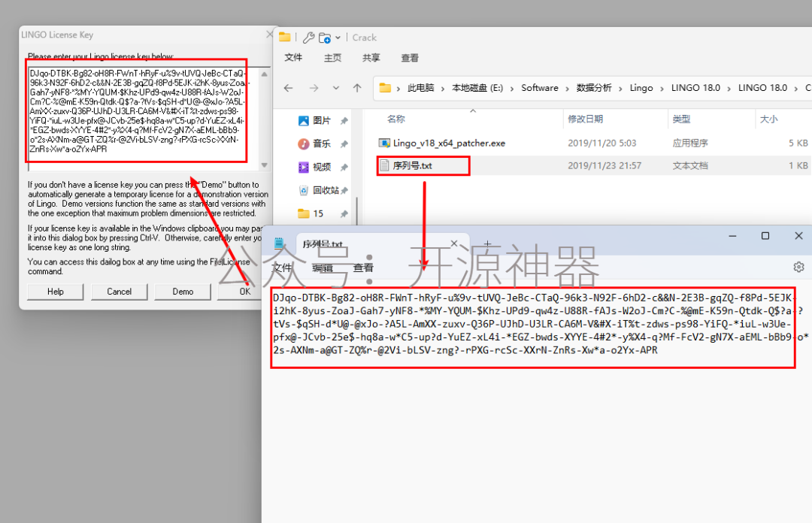The height and width of the screenshot is (523, 812).
Task: Click the folder icon in the address bar
Action: (385, 87)
